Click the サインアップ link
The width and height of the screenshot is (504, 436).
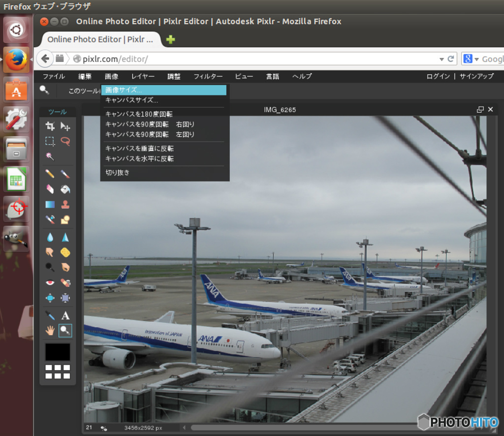(476, 76)
